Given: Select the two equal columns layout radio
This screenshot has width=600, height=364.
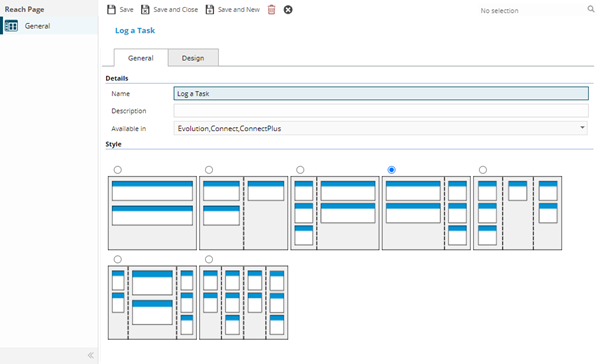Looking at the screenshot, I should [x=209, y=170].
